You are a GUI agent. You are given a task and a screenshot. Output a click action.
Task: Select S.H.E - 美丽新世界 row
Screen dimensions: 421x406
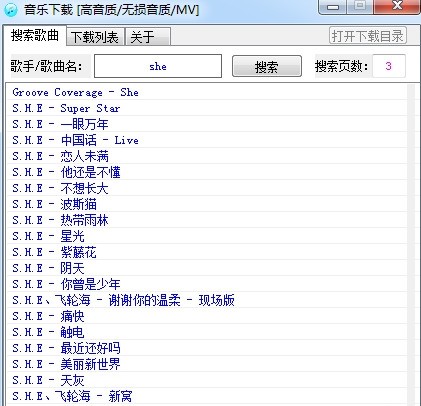point(207,364)
